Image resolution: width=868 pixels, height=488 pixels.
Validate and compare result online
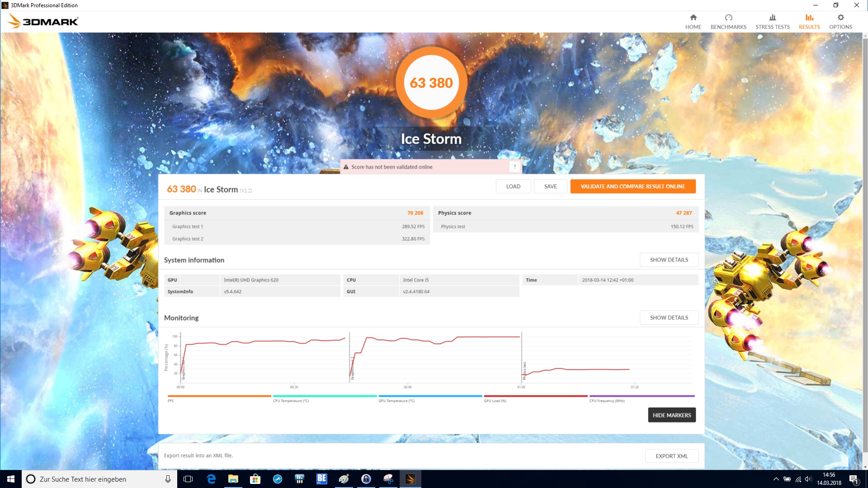tap(633, 186)
